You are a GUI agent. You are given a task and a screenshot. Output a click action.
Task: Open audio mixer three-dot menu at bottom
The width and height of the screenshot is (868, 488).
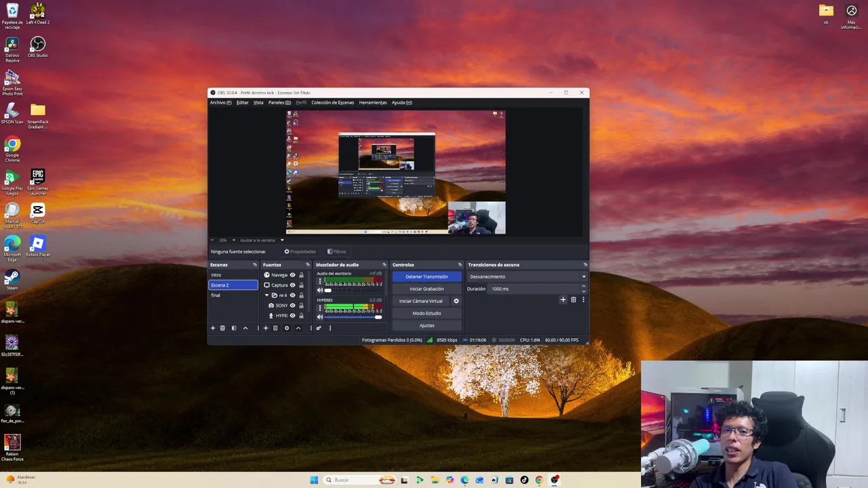(330, 328)
